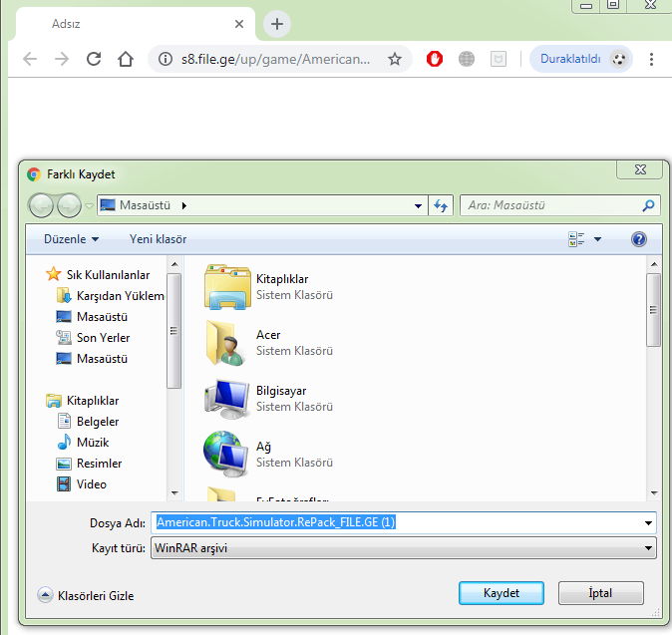This screenshot has width=672, height=635.
Task: Open the Düzenle menu
Action: [x=71, y=239]
